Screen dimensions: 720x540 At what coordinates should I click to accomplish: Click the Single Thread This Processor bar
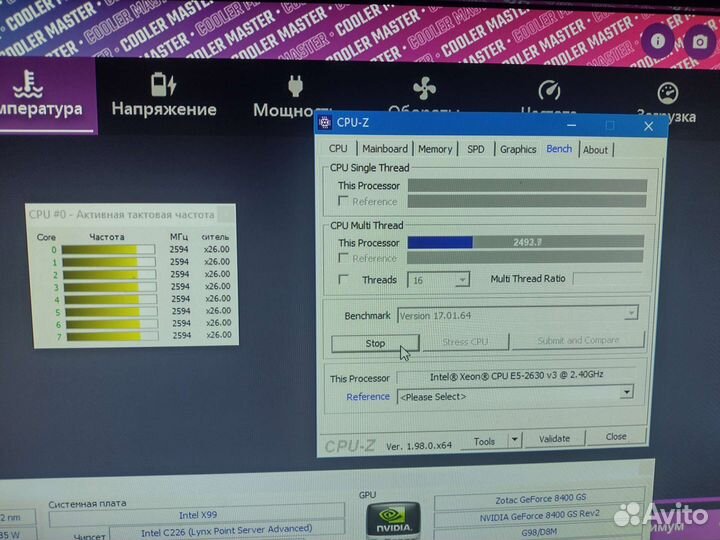[x=527, y=185]
